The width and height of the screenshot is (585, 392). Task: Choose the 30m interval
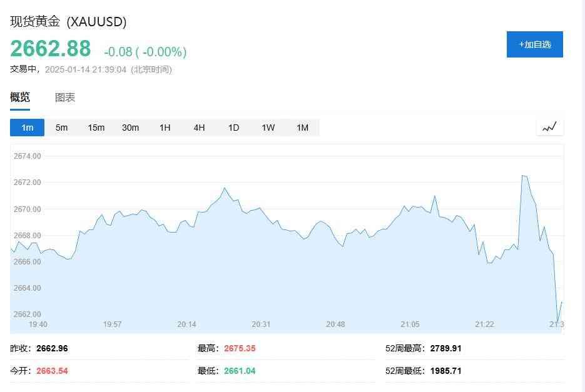130,128
